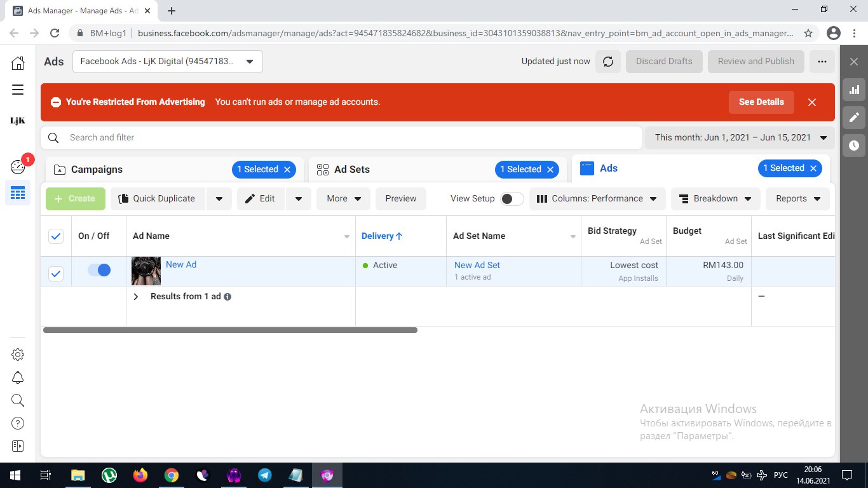
Task: Open the history clock in right rail
Action: [x=854, y=146]
